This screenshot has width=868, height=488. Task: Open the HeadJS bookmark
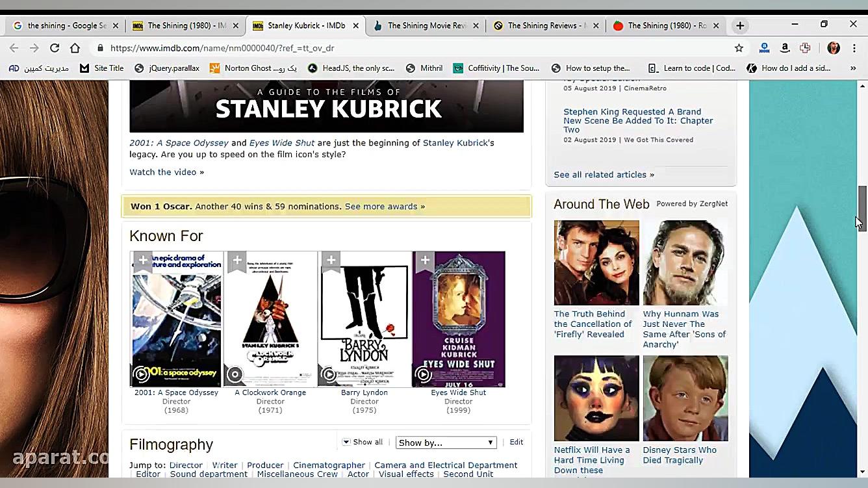(351, 68)
